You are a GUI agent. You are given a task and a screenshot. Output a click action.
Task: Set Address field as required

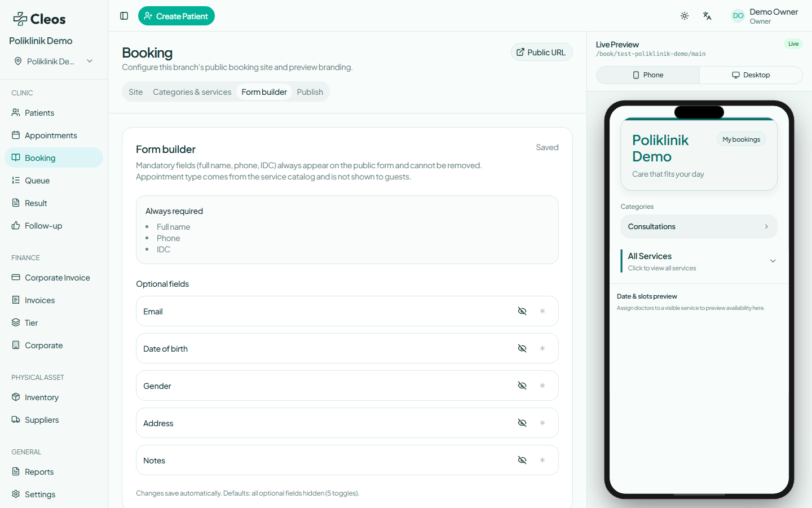tap(542, 423)
